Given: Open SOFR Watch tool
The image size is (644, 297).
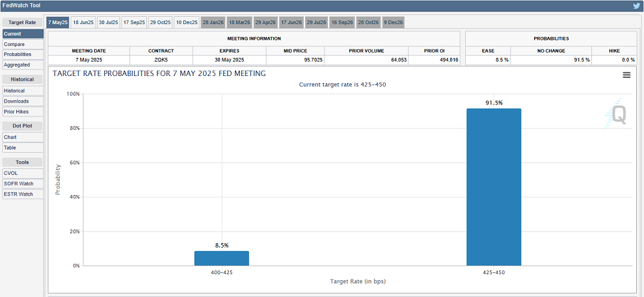Looking at the screenshot, I should click(x=18, y=183).
